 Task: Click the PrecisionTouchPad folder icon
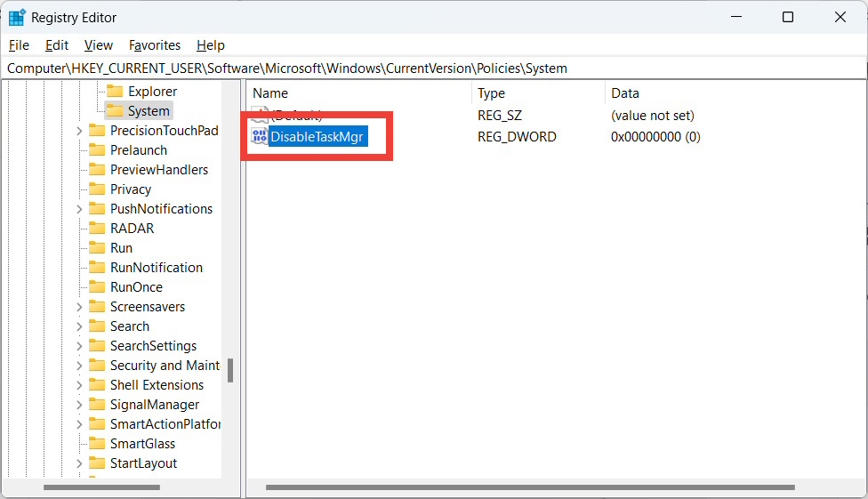click(97, 130)
